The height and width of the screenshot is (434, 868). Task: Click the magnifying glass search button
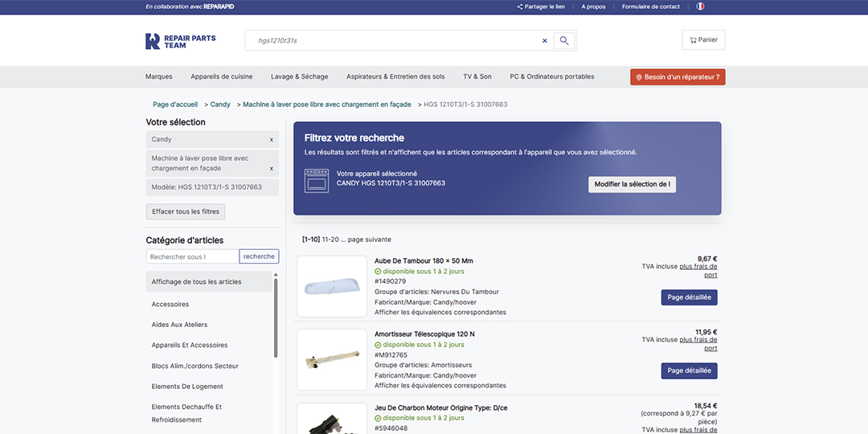pos(564,41)
